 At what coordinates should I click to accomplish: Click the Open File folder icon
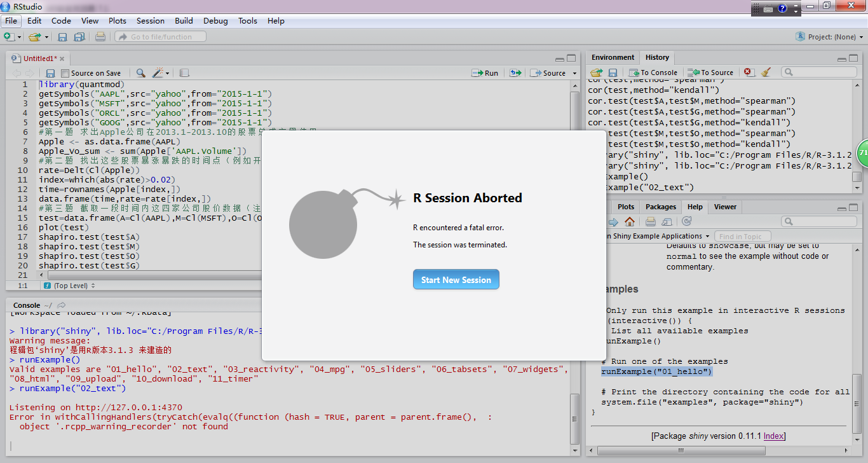click(34, 37)
